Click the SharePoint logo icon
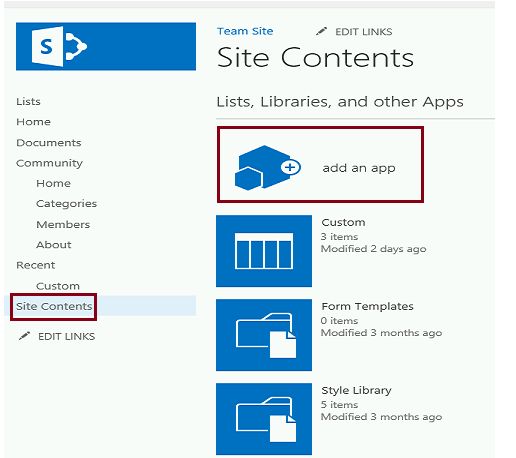 click(59, 46)
